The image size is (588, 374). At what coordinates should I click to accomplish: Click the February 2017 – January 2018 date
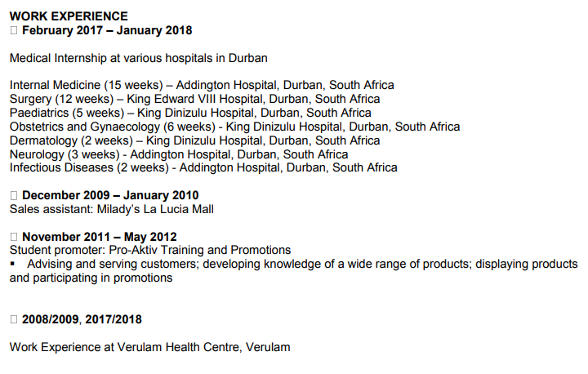click(x=107, y=30)
